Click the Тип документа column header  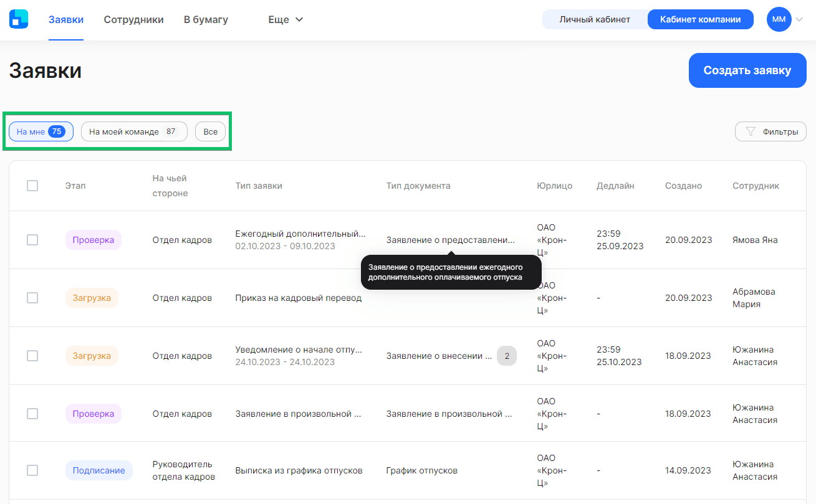pos(418,186)
